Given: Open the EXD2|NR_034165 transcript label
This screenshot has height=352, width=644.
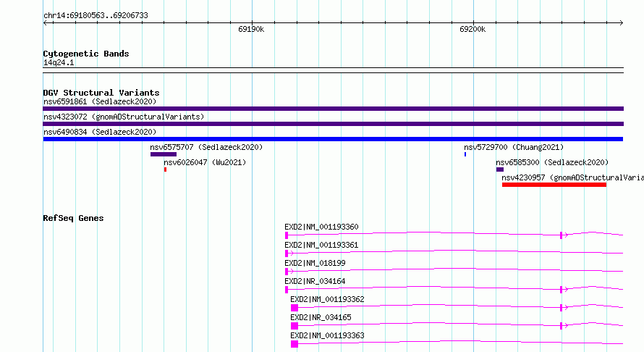Looking at the screenshot, I should point(321,317).
